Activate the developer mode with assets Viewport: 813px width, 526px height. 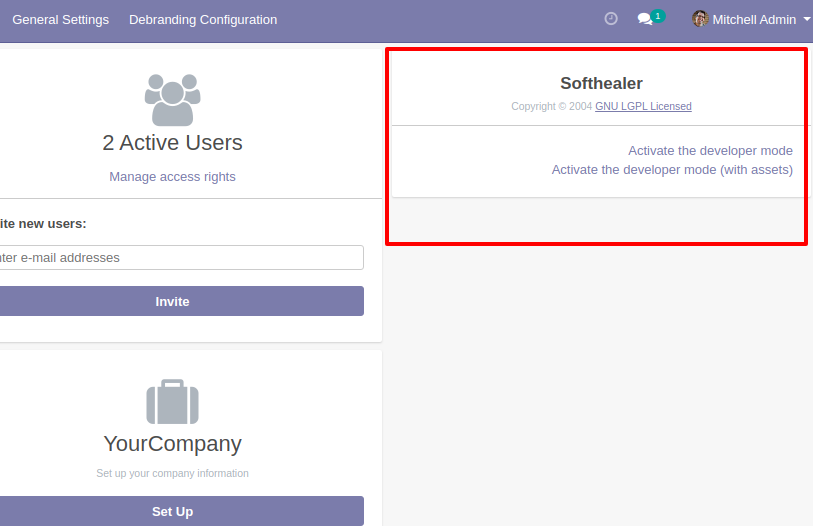tap(672, 170)
